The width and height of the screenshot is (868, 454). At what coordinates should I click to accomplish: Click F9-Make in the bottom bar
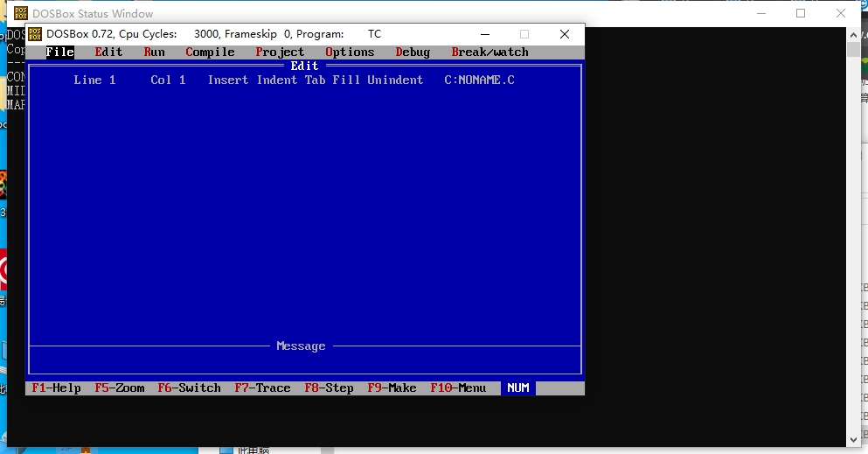(x=392, y=388)
